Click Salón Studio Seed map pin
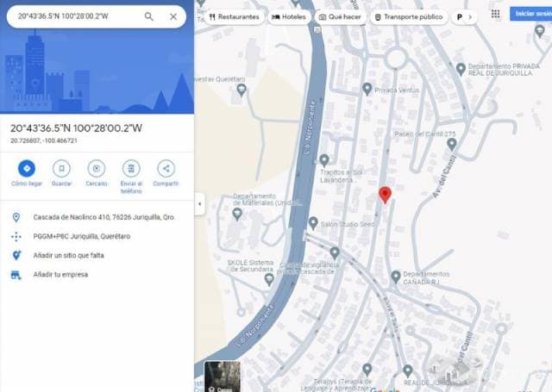The height and width of the screenshot is (392, 552). click(313, 223)
